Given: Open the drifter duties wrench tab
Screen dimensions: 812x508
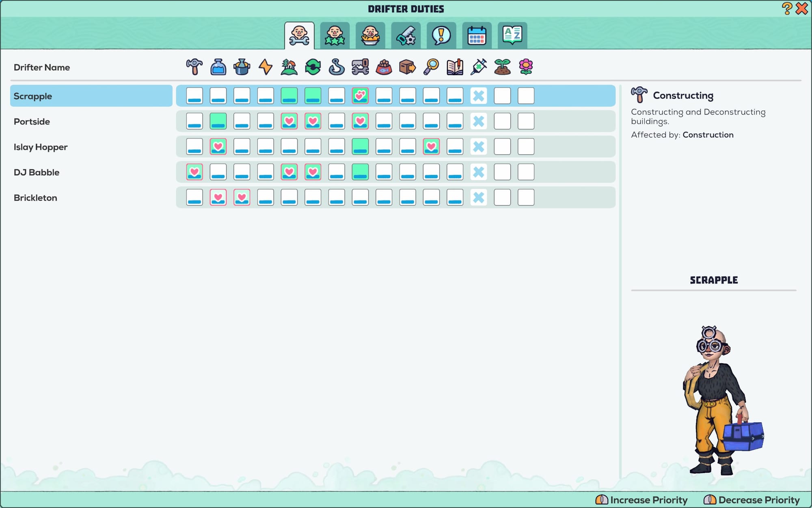Looking at the screenshot, I should click(x=299, y=36).
